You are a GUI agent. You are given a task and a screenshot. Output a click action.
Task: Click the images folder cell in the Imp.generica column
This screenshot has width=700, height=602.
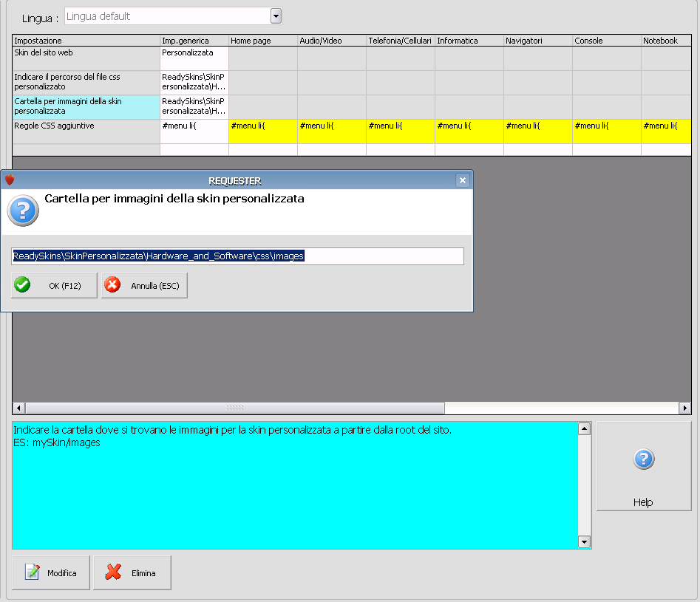194,107
